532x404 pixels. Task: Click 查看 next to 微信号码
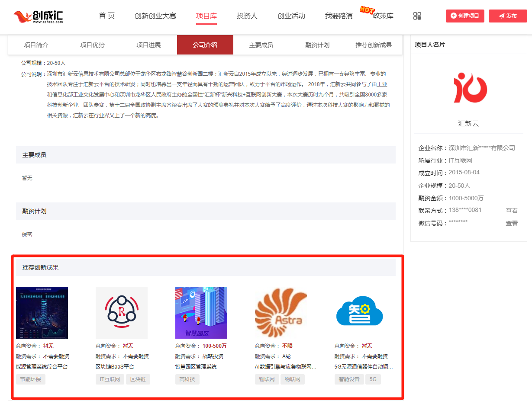tap(512, 223)
